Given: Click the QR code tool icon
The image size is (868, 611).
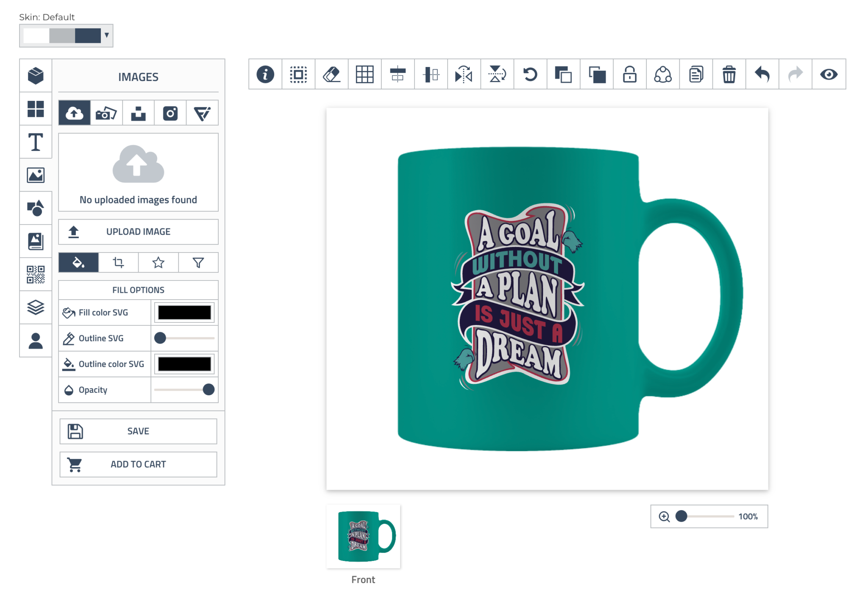Looking at the screenshot, I should click(x=36, y=275).
